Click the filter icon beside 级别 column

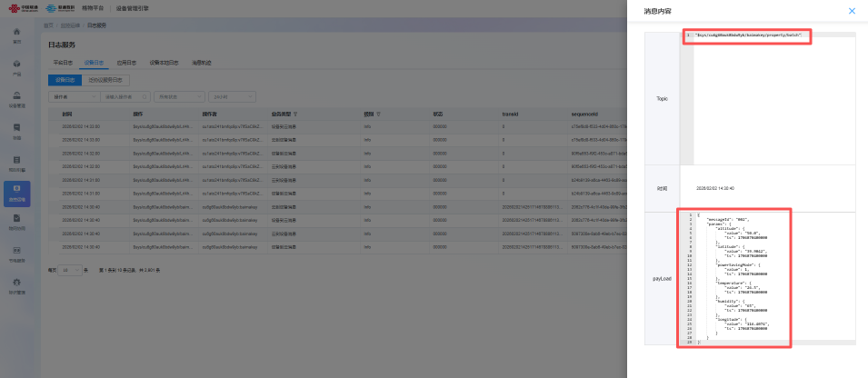click(377, 114)
